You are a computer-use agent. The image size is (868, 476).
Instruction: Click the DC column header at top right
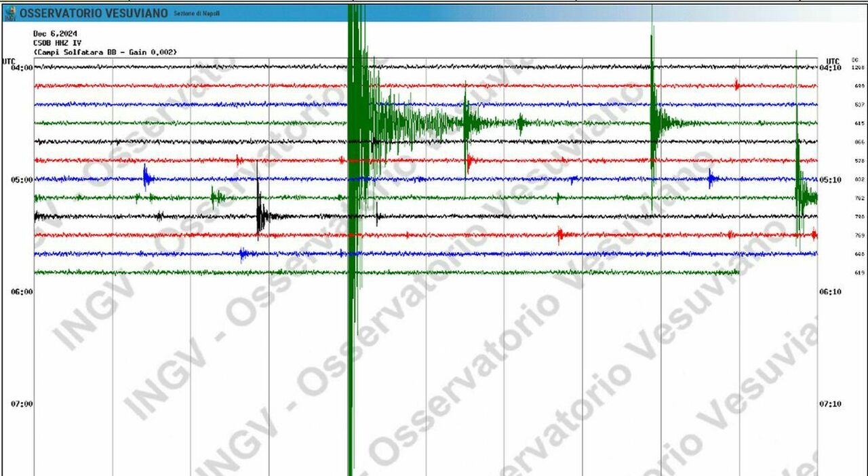tap(856, 60)
